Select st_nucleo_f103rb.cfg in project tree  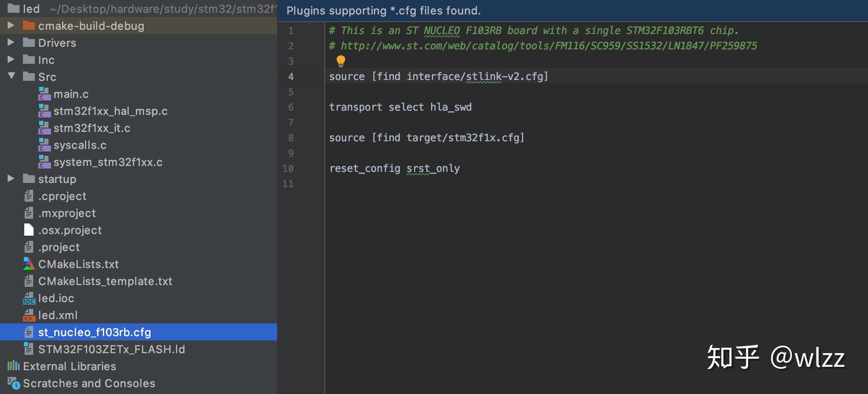94,332
